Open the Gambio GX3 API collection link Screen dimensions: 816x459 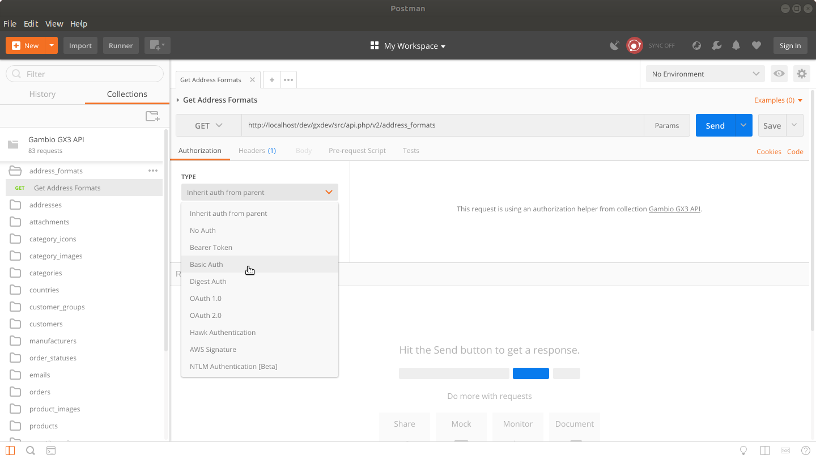[675, 209]
